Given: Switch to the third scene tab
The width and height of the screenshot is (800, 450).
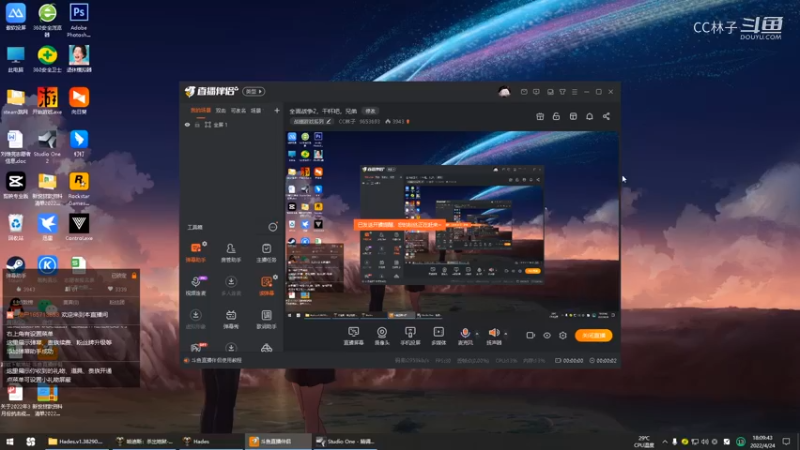Looking at the screenshot, I should point(238,110).
